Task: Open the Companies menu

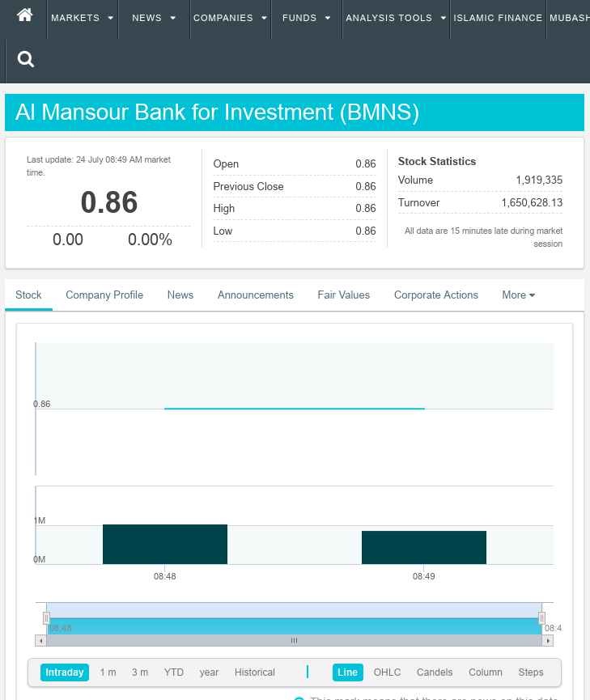Action: [223, 19]
